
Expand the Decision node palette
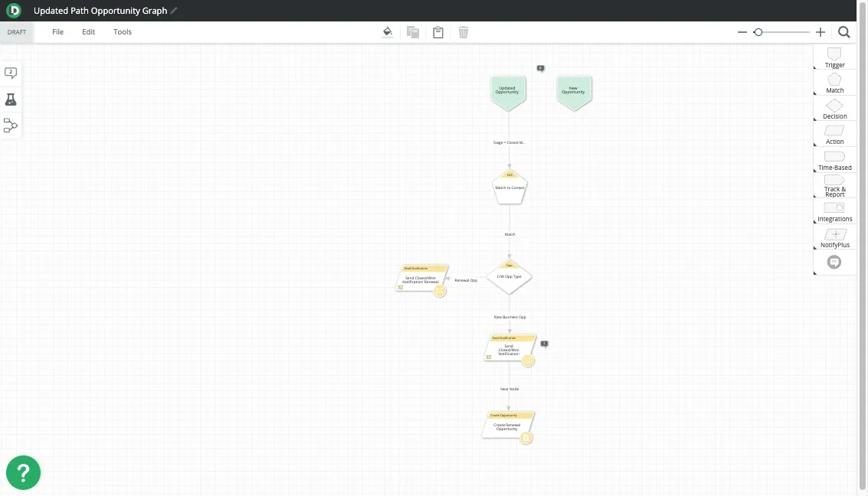pos(834,109)
